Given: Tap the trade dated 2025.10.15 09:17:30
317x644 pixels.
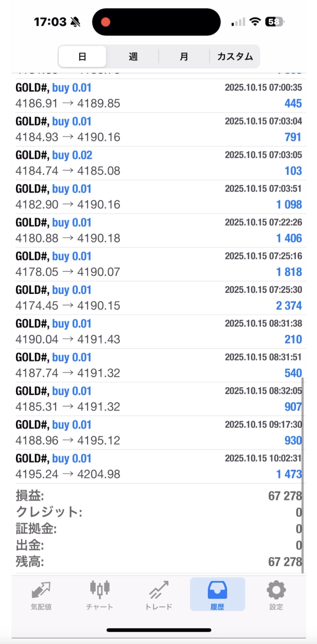Looking at the screenshot, I should (158, 433).
